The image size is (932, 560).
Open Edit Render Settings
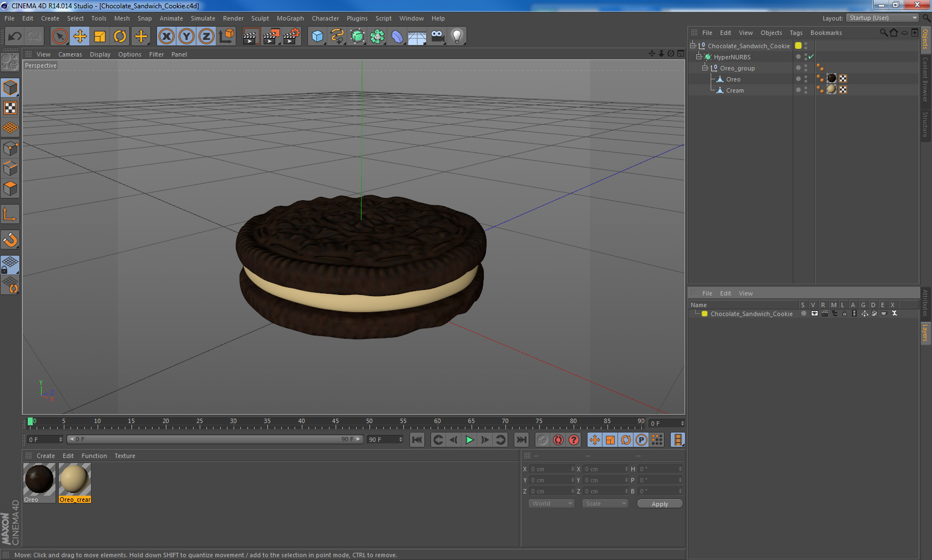tap(291, 37)
